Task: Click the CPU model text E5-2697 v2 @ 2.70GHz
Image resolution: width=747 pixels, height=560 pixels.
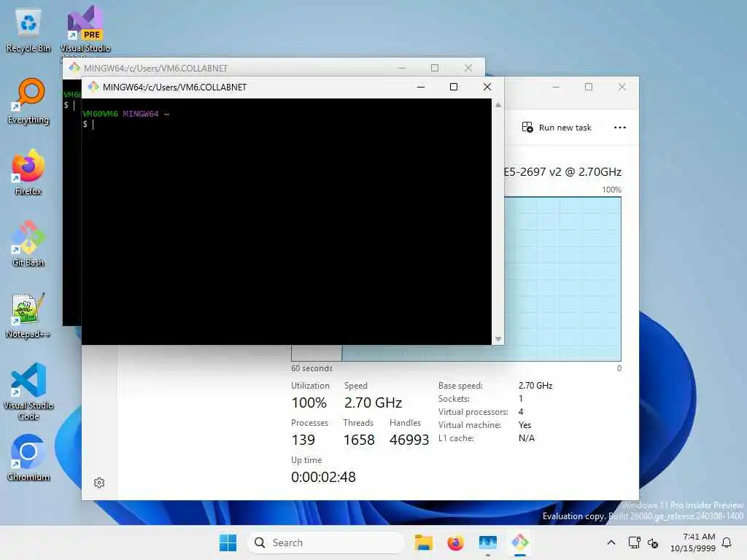Action: pyautogui.click(x=562, y=172)
